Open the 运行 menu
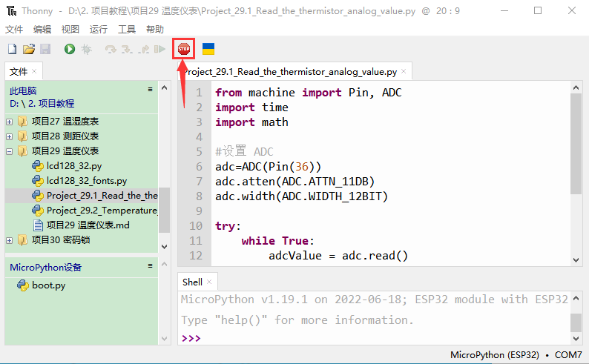Image resolution: width=589 pixels, height=364 pixels. [x=98, y=30]
